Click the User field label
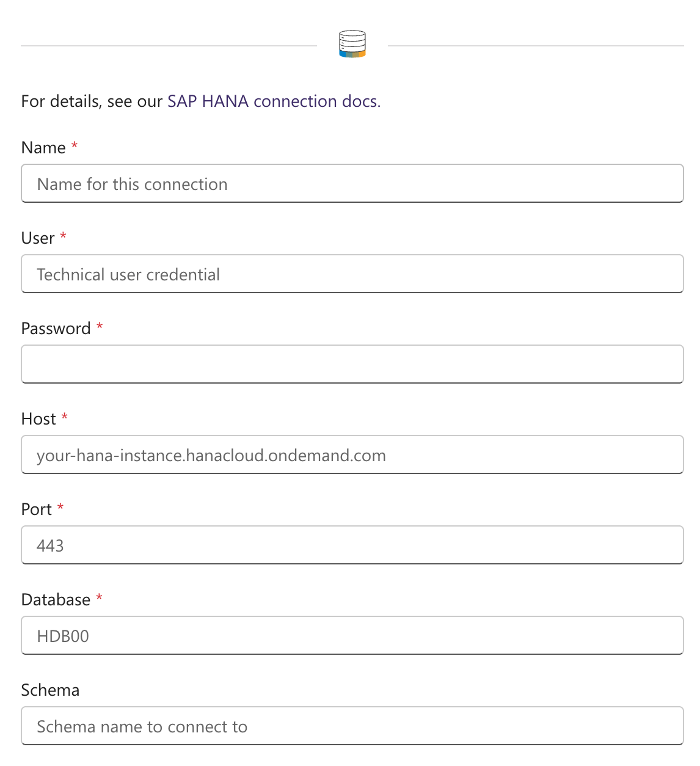This screenshot has width=700, height=766. (38, 238)
